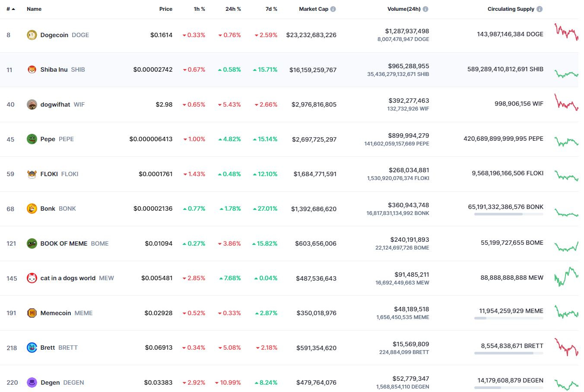Click Pepe volume $899,994,279
This screenshot has width=584, height=392.
409,136
